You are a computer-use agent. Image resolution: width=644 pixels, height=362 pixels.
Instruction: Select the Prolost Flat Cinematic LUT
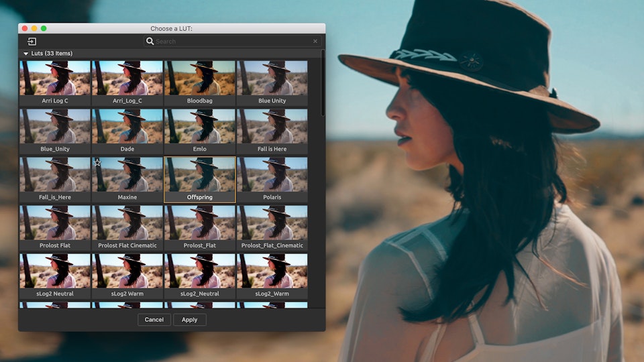[x=127, y=223]
